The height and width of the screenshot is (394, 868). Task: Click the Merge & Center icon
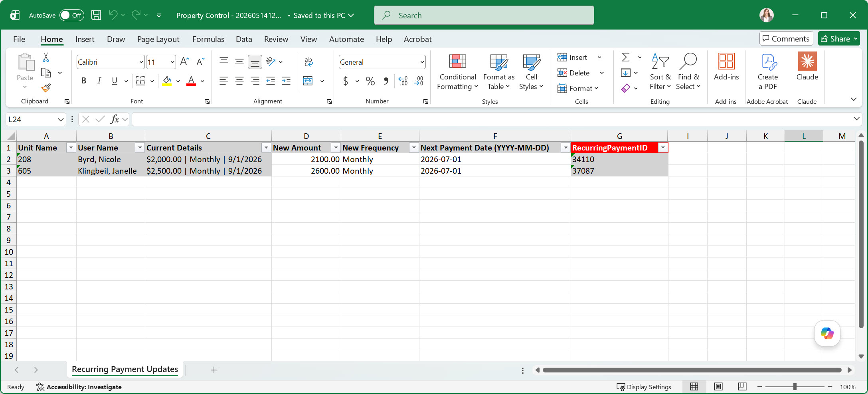pos(308,81)
